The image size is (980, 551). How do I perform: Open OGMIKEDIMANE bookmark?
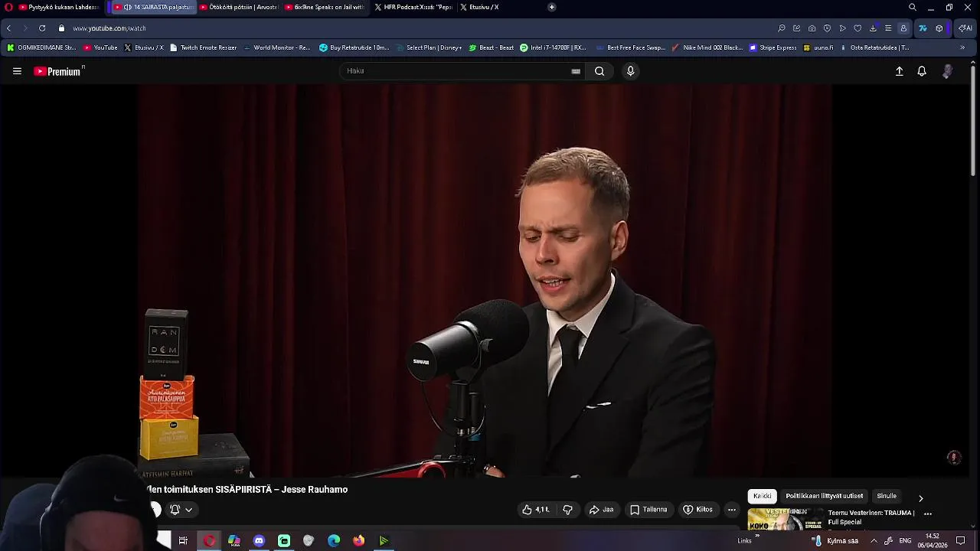coord(41,47)
